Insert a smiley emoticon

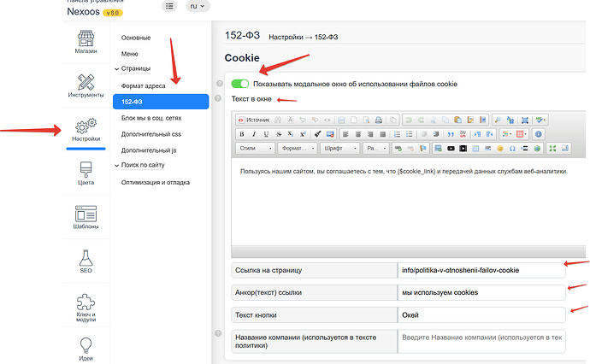[500, 149]
